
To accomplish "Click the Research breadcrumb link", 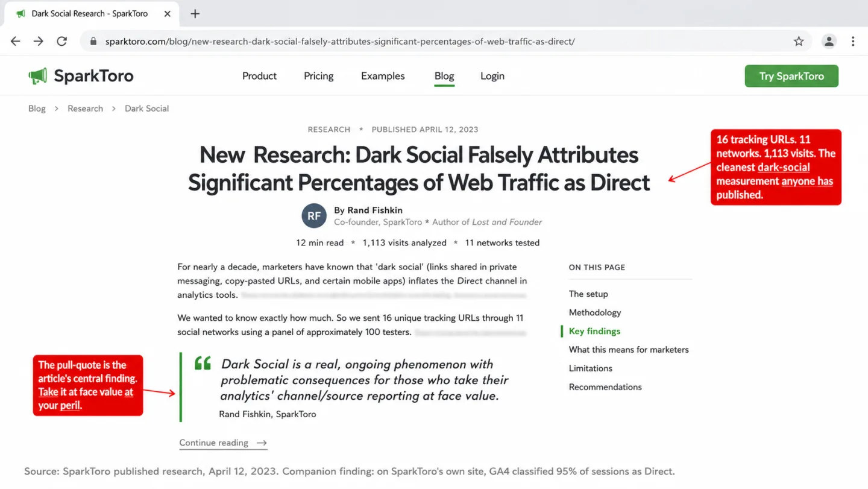I will click(x=85, y=109).
